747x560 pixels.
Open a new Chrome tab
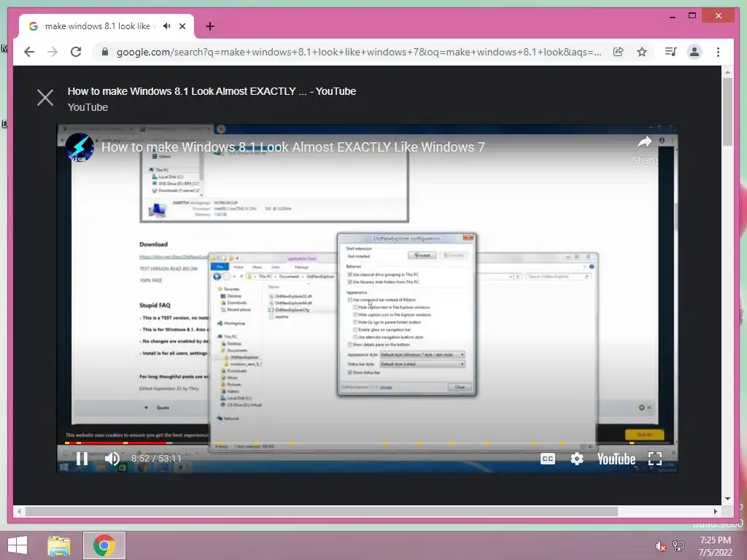click(x=210, y=26)
